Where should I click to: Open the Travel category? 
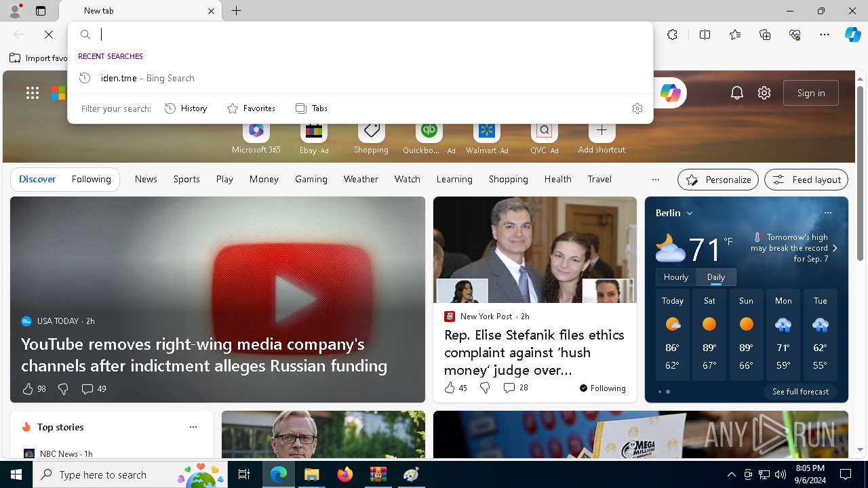tap(599, 179)
